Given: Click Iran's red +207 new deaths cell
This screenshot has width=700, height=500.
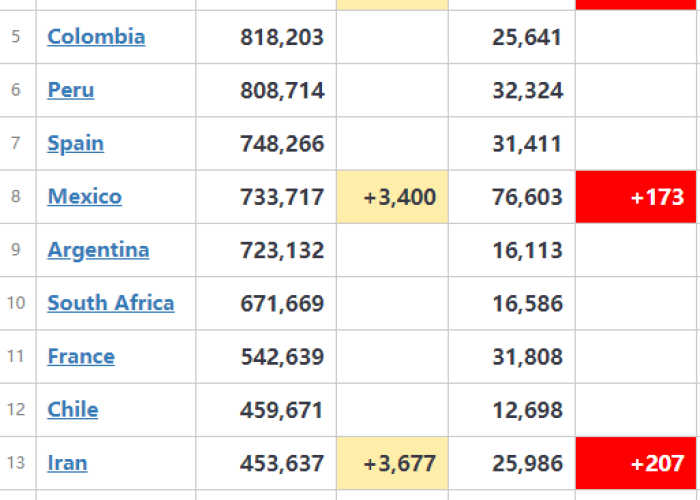Looking at the screenshot, I should click(x=636, y=463).
